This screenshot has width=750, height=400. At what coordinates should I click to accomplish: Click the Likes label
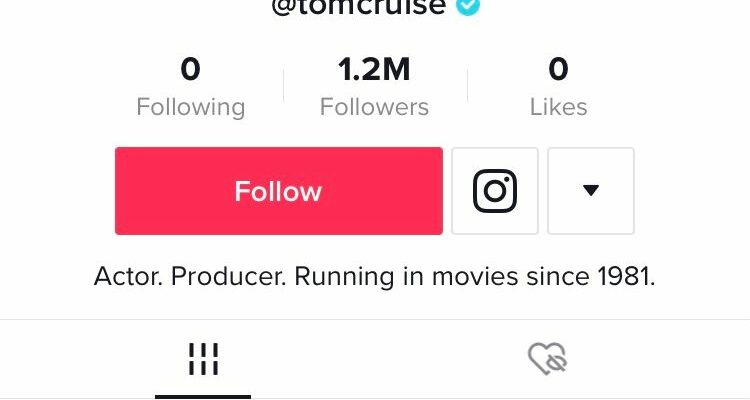[x=558, y=106]
